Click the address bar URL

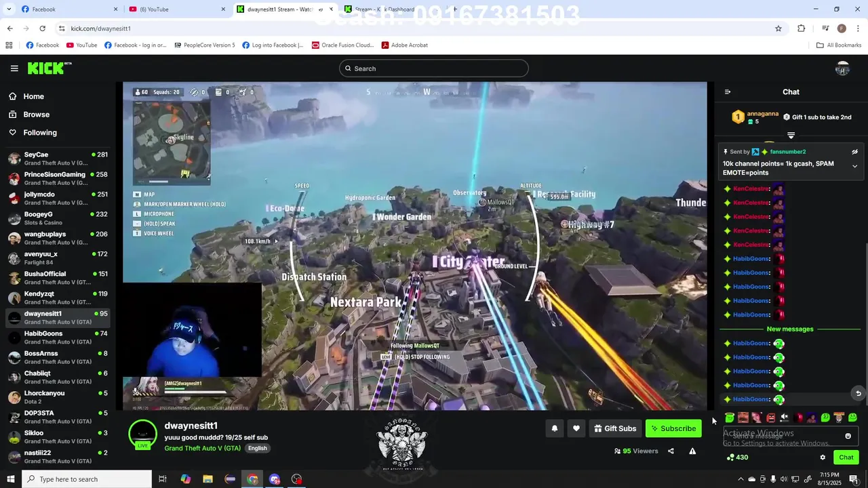pos(101,28)
